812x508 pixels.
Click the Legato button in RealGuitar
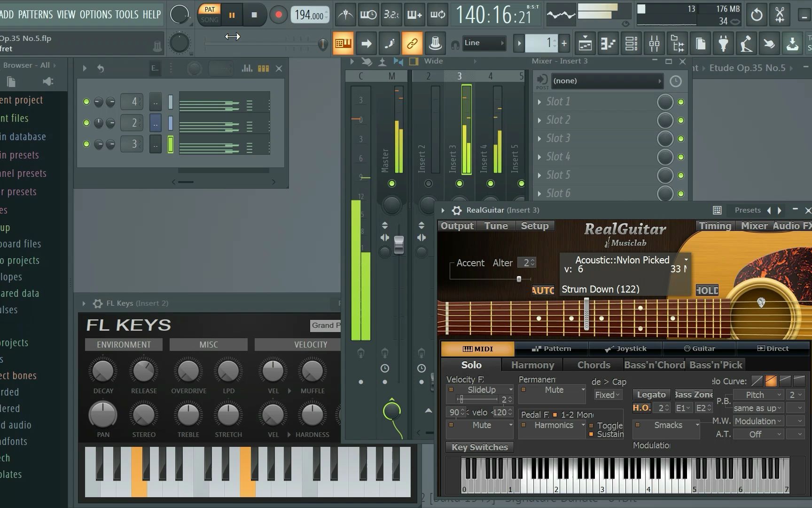tap(651, 395)
